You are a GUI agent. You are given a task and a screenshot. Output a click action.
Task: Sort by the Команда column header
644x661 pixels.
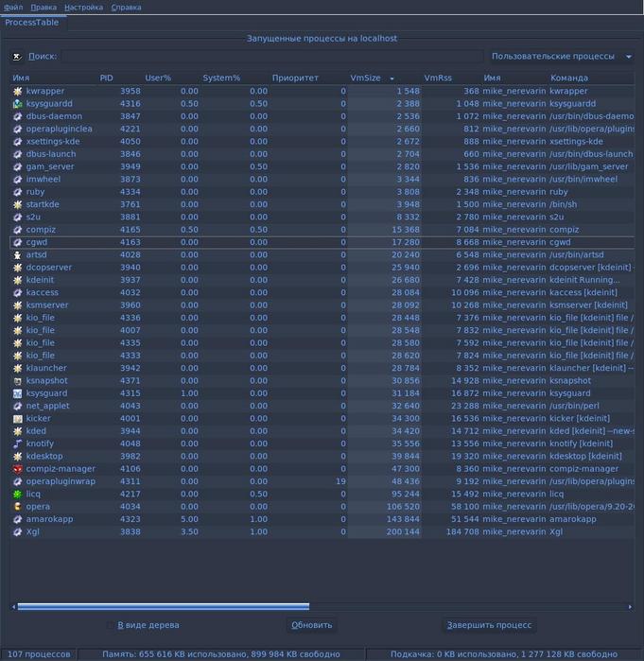coord(591,78)
